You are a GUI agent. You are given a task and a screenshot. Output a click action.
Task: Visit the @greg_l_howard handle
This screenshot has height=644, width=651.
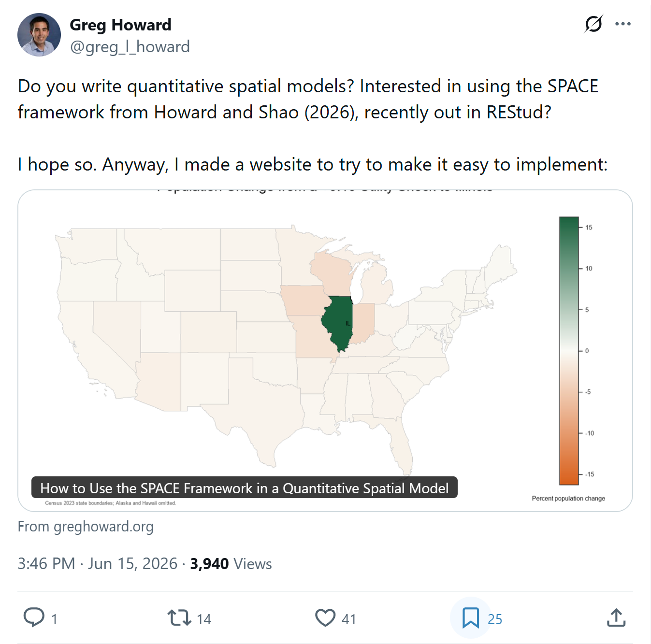(130, 47)
